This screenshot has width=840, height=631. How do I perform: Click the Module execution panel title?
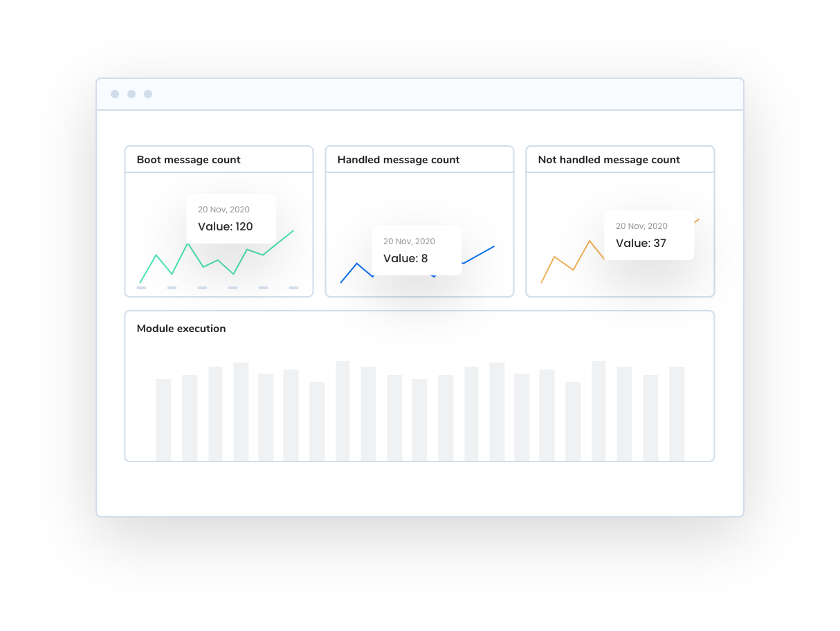click(x=181, y=329)
